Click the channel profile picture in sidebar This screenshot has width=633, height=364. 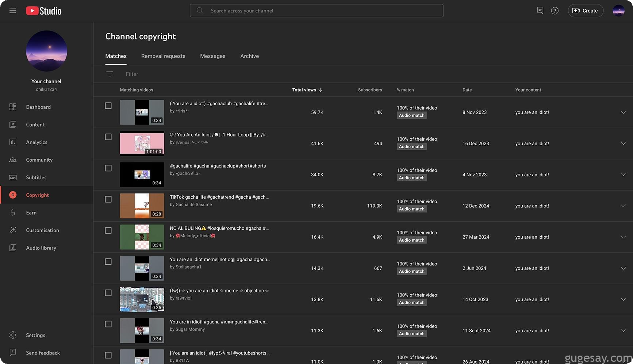coord(46,51)
